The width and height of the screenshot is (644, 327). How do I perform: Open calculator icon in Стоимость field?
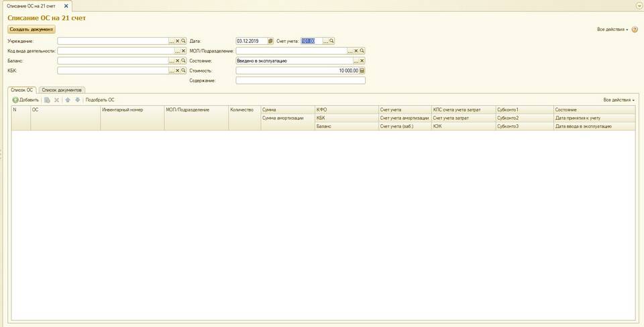point(362,71)
